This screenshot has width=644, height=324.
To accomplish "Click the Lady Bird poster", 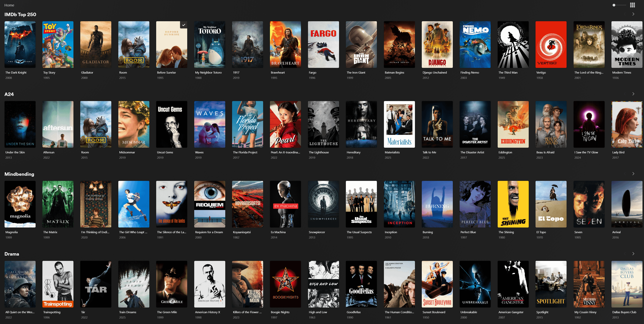I will tap(627, 124).
